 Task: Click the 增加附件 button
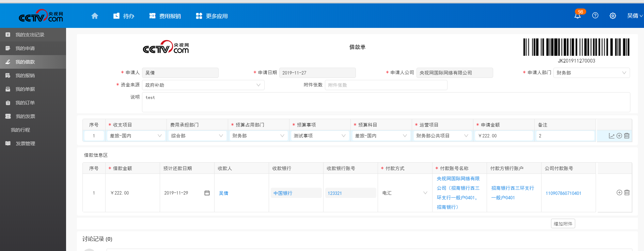click(563, 224)
